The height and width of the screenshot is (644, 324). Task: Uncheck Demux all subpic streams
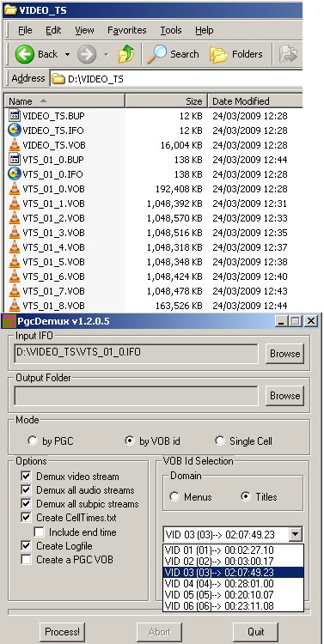pyautogui.click(x=27, y=504)
